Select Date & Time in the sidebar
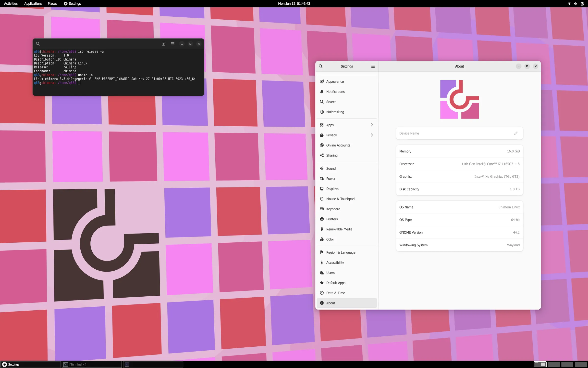Screen dimensions: 588x368 [x=336, y=293]
